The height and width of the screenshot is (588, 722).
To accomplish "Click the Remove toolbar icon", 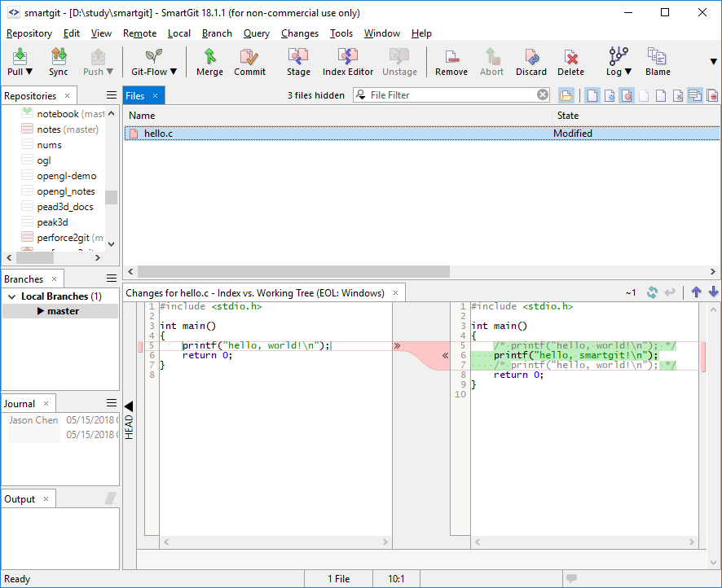I will (451, 62).
